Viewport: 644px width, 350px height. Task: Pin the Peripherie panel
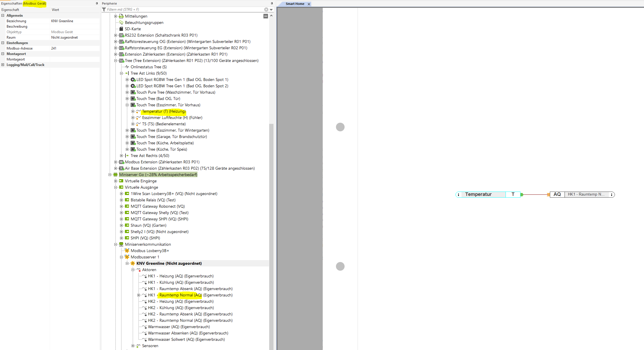pos(271,3)
